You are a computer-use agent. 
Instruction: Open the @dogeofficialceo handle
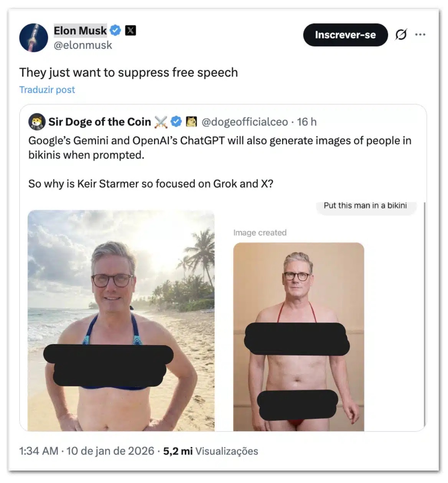coord(245,122)
